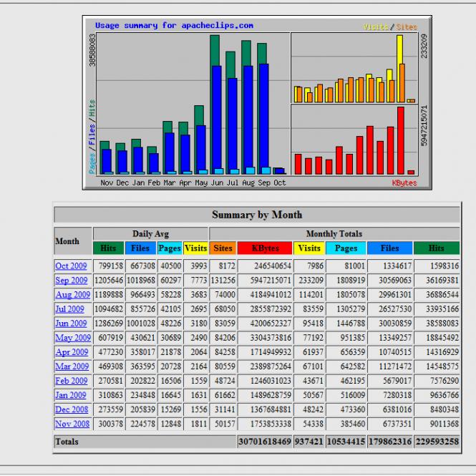The width and height of the screenshot is (476, 476).
Task: Open the Oct 2009 monthly report link
Action: click(71, 266)
